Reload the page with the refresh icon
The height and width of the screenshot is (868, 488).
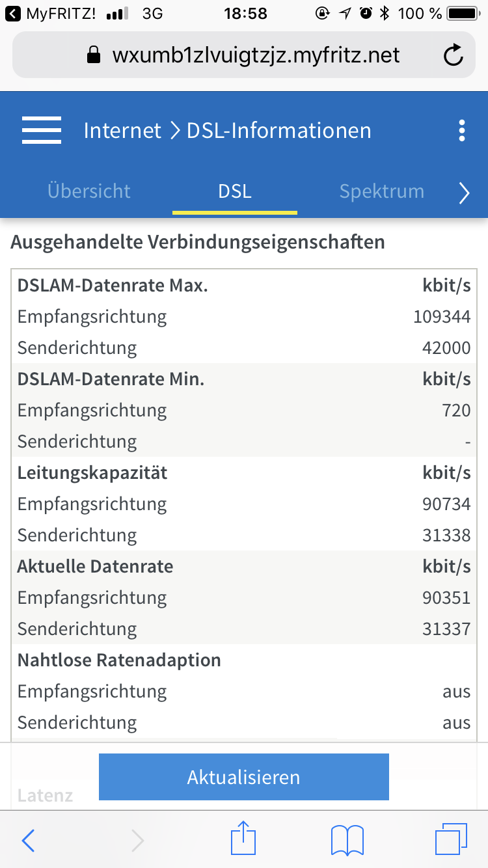453,55
